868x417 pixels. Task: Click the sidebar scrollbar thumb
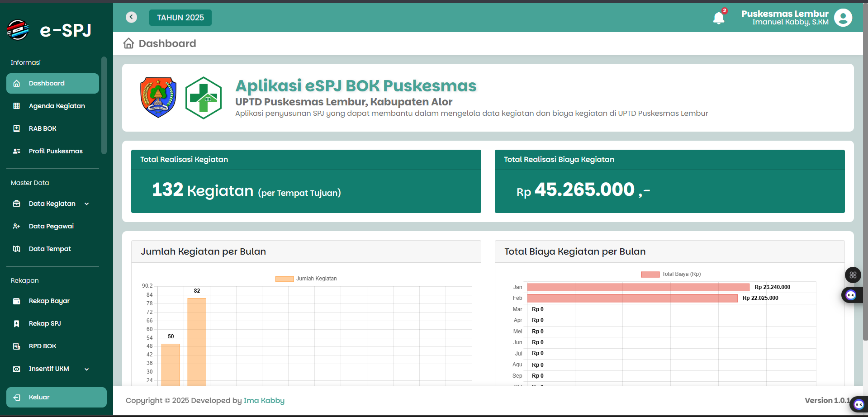[x=104, y=105]
